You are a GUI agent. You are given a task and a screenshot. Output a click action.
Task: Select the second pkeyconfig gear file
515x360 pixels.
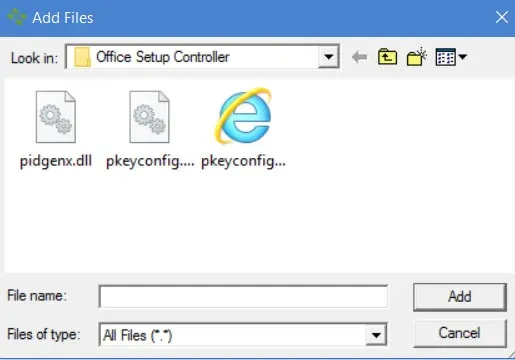pos(149,117)
